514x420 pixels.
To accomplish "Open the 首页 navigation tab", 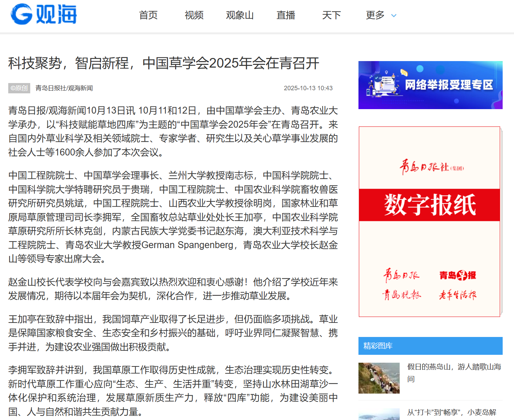I will 148,15.
